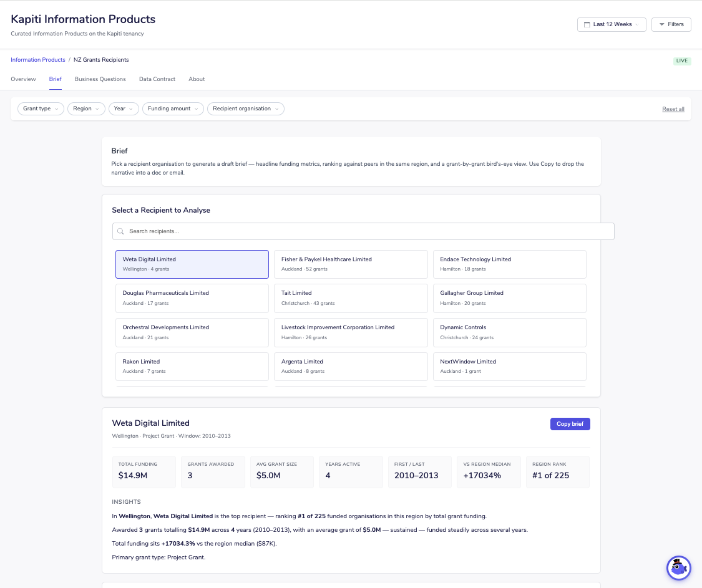Screen dimensions: 702x588
Task: Click the Avg Grant Size $5.0M tile
Action: [x=281, y=471]
